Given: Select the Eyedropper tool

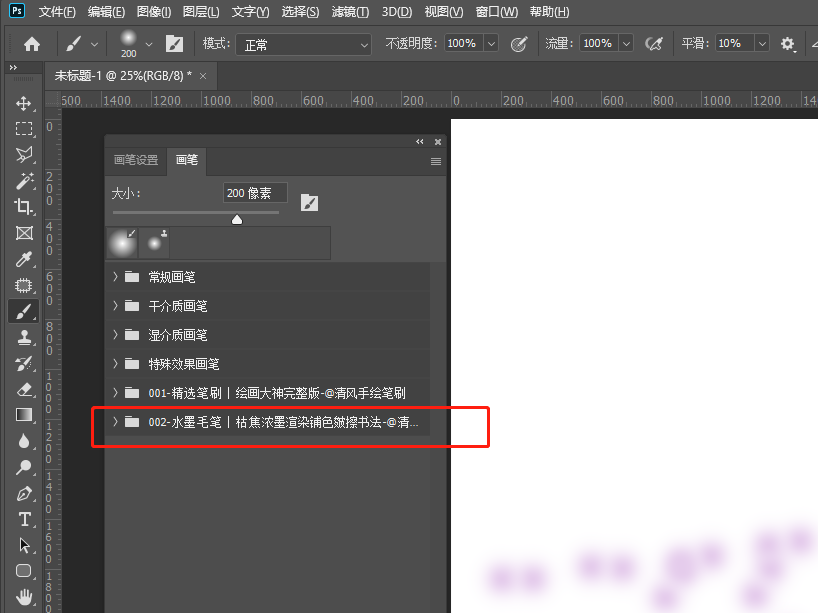Looking at the screenshot, I should [23, 259].
